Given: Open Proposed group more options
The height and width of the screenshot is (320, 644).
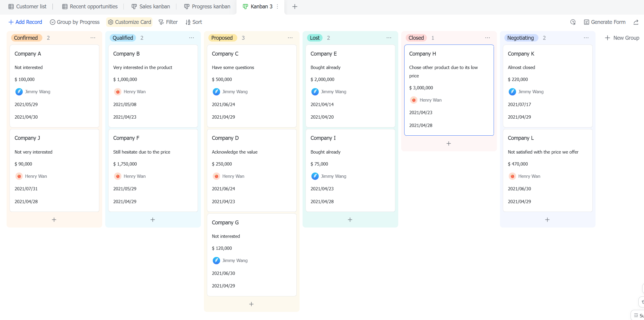Looking at the screenshot, I should point(290,38).
